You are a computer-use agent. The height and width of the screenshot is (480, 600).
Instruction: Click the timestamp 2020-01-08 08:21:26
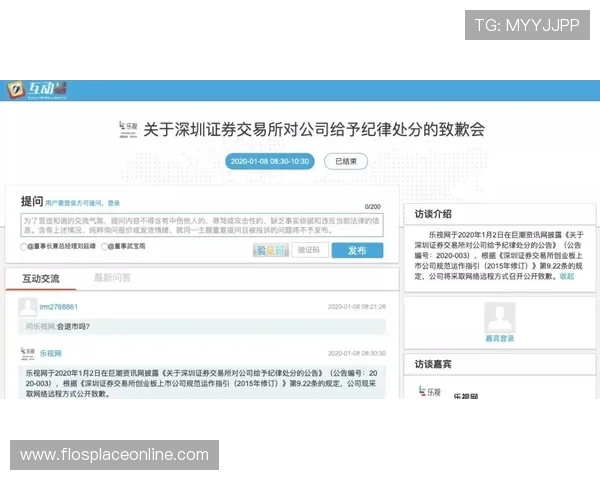point(357,307)
